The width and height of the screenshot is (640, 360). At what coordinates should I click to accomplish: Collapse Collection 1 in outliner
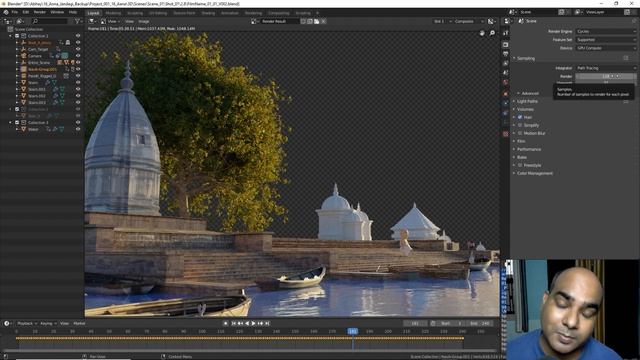coord(11,36)
